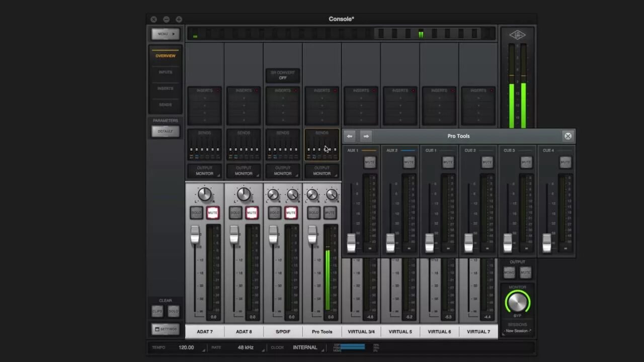Open S/PDIF output MONITOR dropdown
Screen dimensions: 644x362
click(283, 171)
